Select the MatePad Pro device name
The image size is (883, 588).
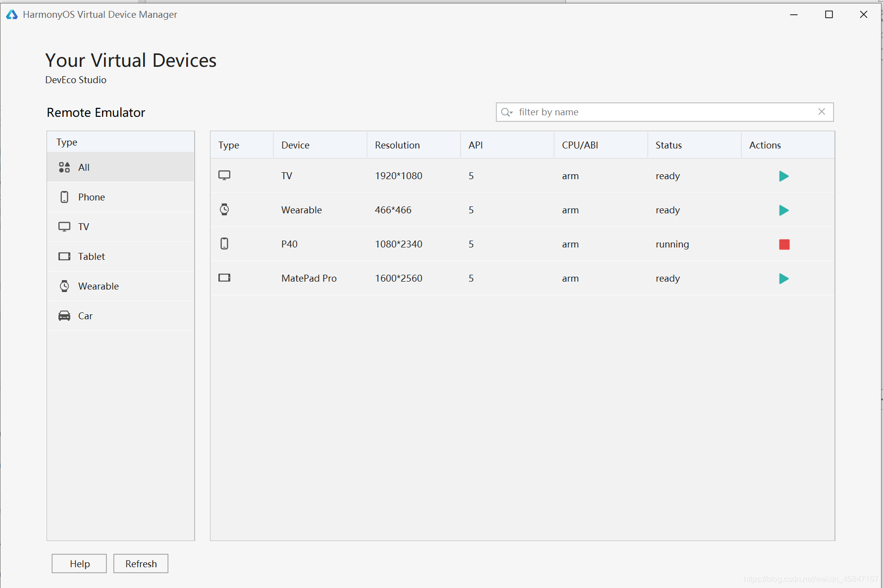coord(309,278)
